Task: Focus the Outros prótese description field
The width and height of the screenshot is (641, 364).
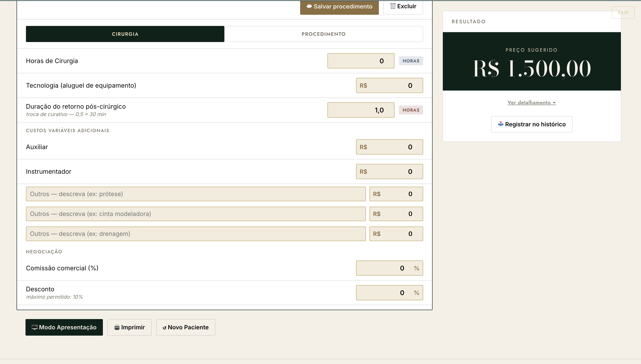Action: coord(196,194)
